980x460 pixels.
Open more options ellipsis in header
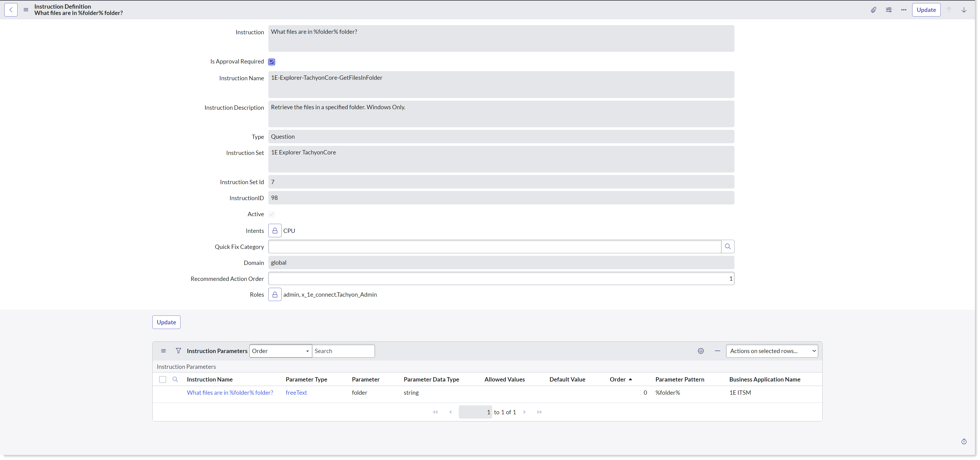click(x=904, y=10)
